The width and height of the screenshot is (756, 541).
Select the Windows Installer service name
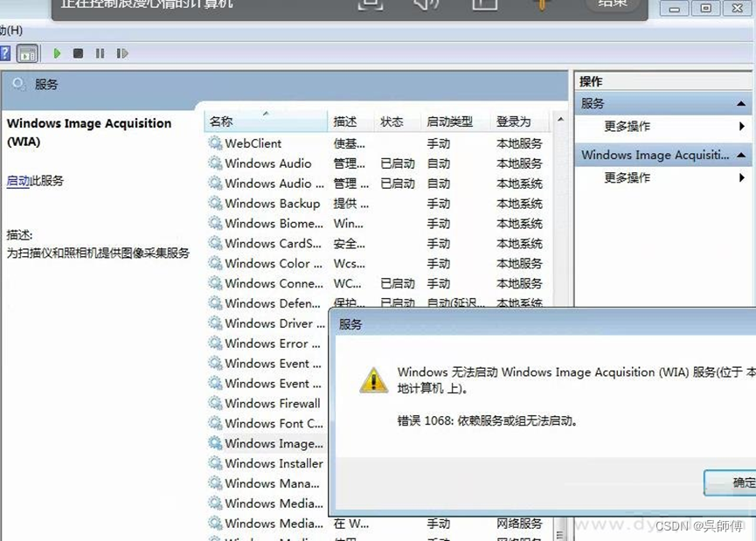(274, 463)
